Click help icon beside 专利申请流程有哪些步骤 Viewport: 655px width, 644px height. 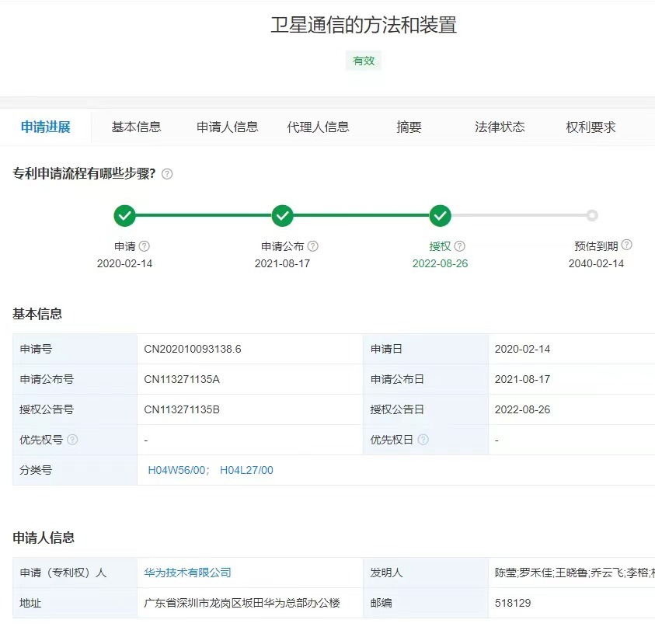tap(167, 174)
